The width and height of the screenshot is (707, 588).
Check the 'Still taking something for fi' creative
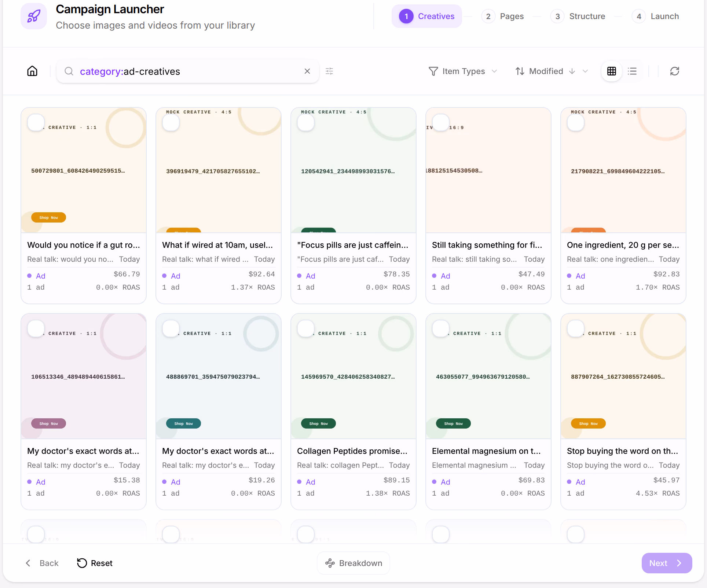coord(441,122)
